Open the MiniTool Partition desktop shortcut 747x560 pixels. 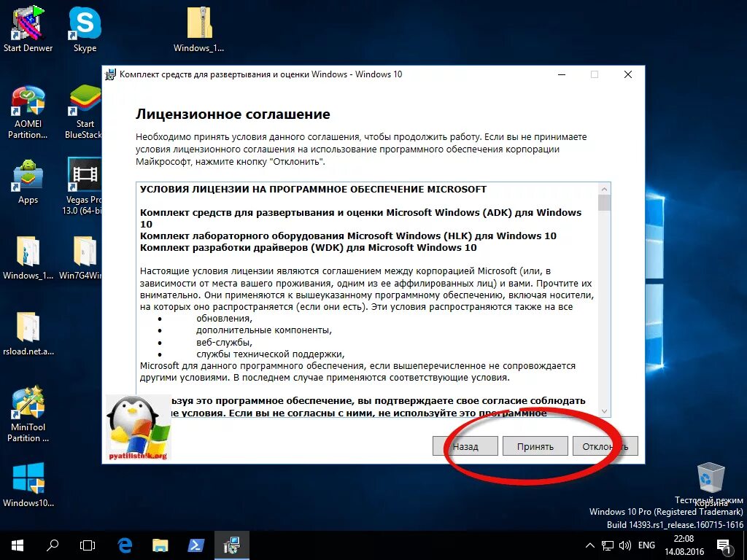(x=28, y=414)
